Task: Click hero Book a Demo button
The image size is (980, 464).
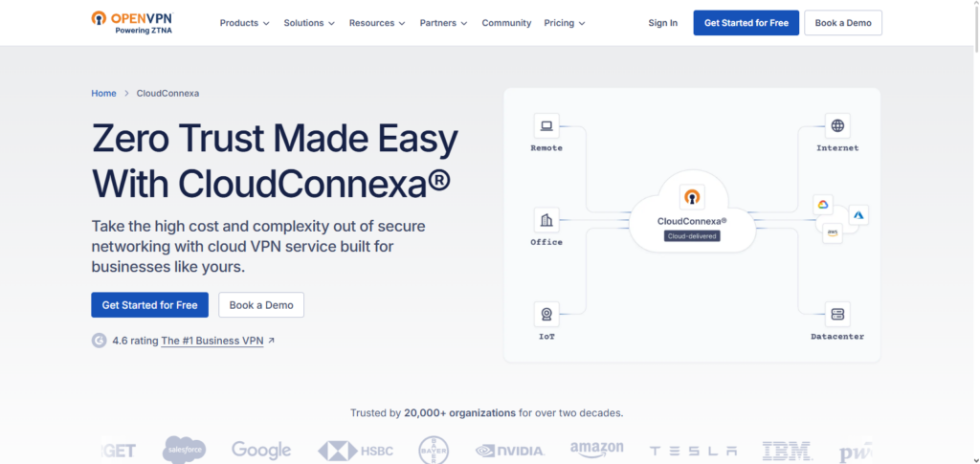Action: coord(260,305)
